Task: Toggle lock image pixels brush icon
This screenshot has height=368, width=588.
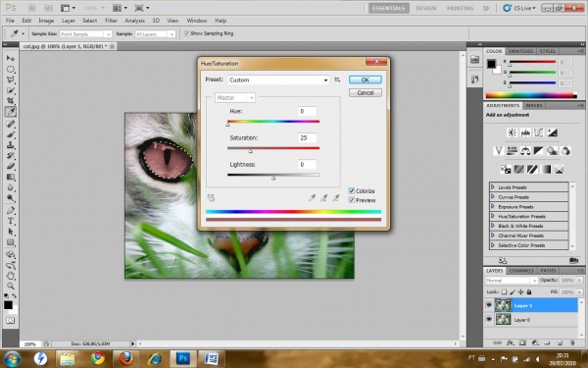Action: click(513, 291)
